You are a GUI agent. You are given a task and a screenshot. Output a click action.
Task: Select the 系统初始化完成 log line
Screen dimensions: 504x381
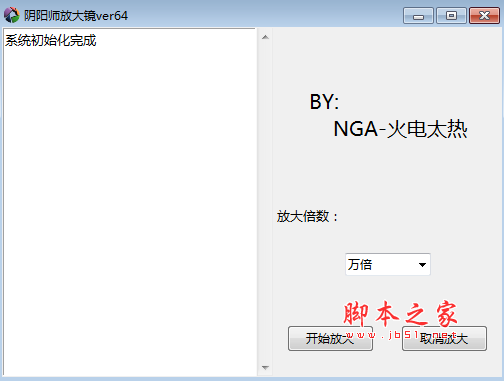pos(51,40)
